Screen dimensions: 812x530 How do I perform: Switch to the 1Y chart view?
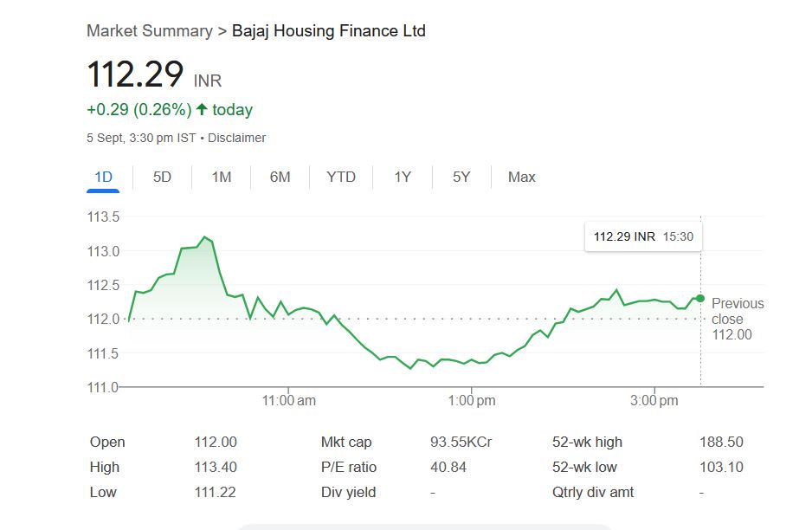[403, 177]
